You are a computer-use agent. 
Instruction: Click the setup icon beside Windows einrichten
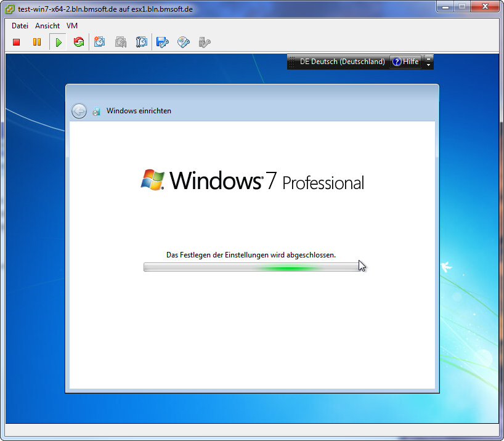(96, 111)
